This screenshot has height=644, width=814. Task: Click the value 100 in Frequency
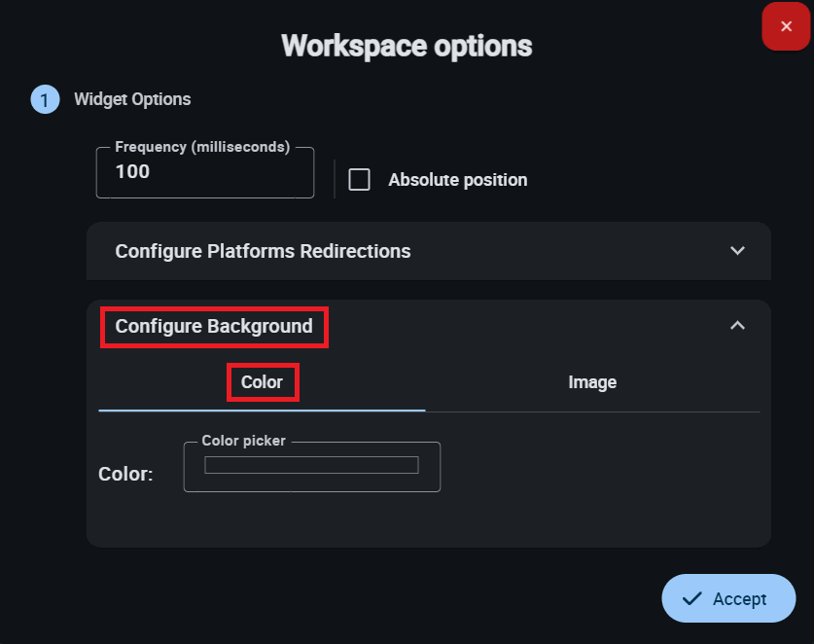click(x=133, y=172)
